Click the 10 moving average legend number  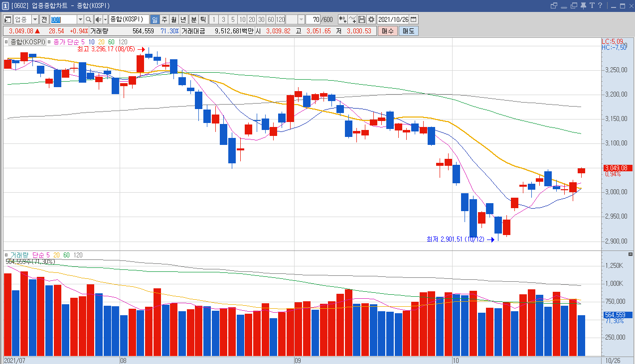coord(91,42)
